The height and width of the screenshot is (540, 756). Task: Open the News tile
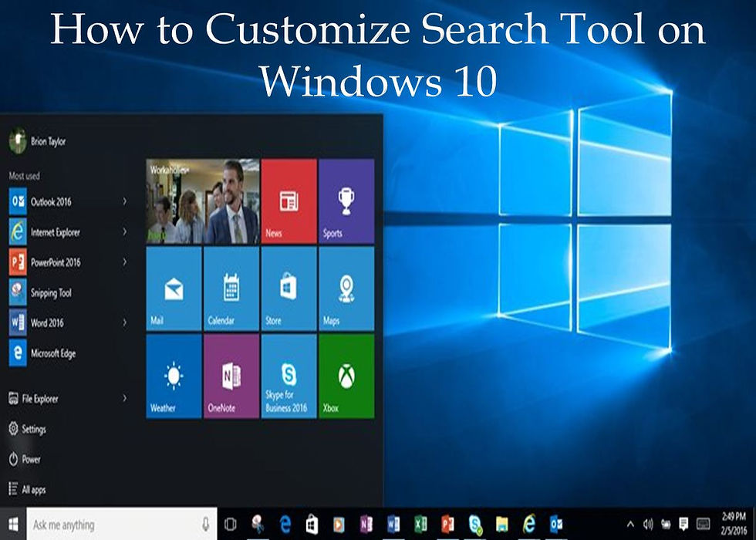289,201
